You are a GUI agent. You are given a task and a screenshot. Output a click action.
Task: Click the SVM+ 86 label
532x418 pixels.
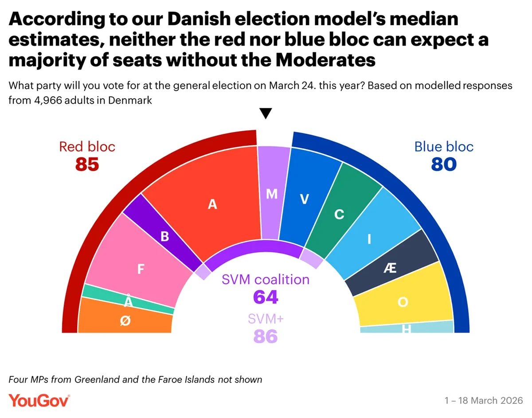(266, 328)
